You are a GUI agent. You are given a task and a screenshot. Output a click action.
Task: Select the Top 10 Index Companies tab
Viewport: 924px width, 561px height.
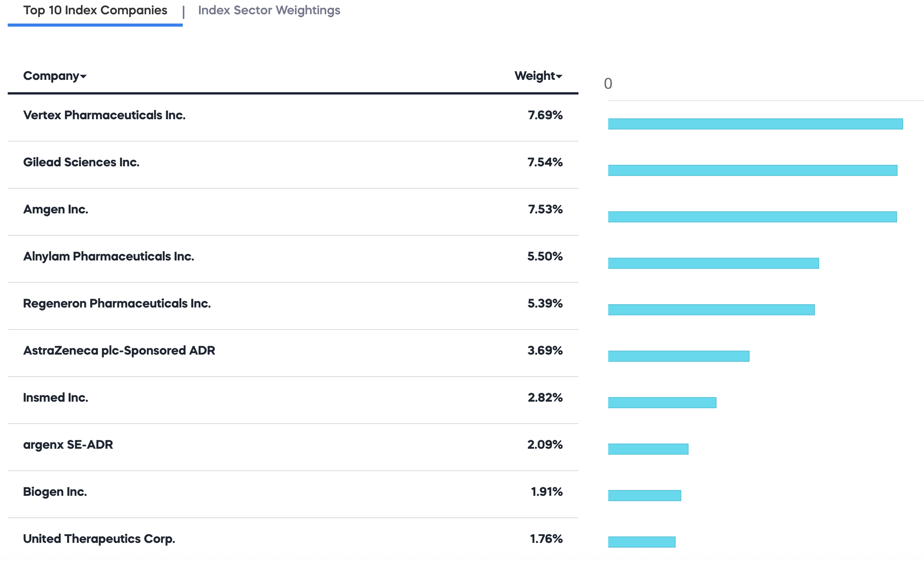click(95, 10)
